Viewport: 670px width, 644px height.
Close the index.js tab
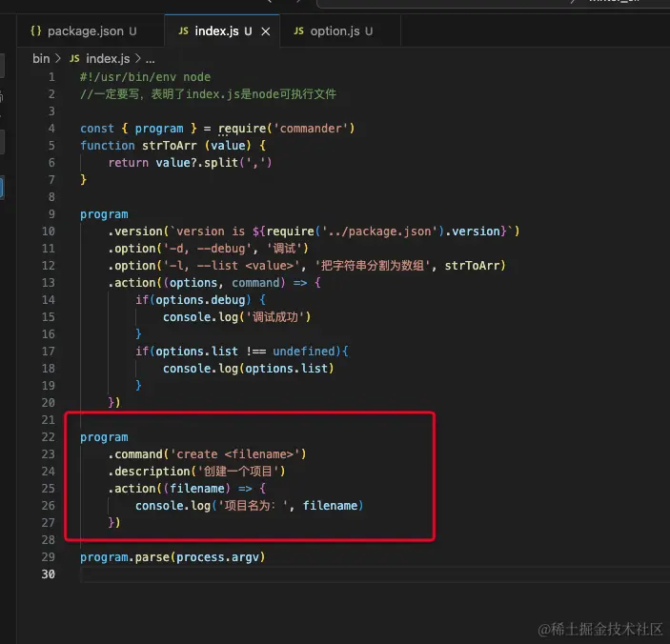pyautogui.click(x=265, y=31)
